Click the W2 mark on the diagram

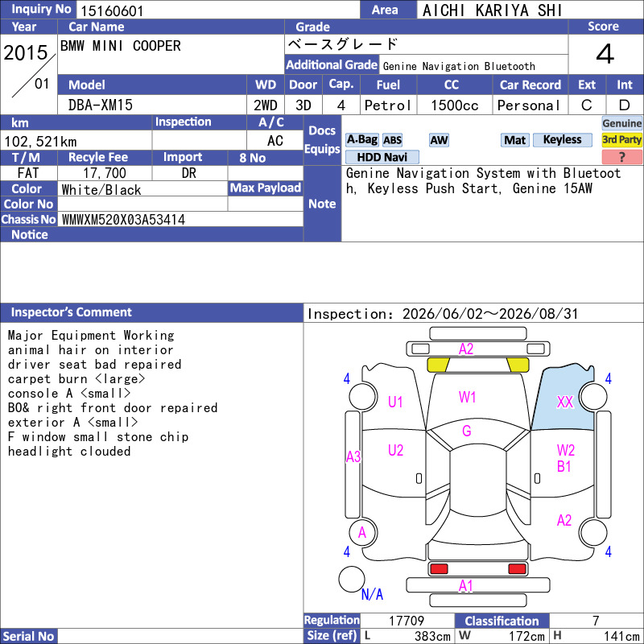pyautogui.click(x=566, y=450)
